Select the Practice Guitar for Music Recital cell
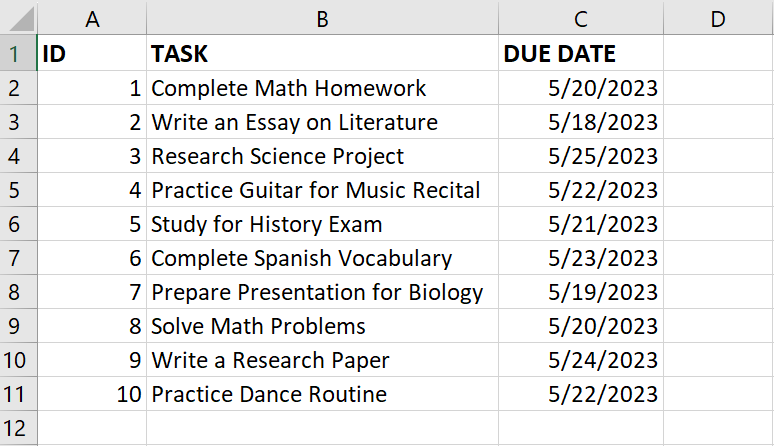This screenshot has height=446, width=774. click(x=322, y=190)
